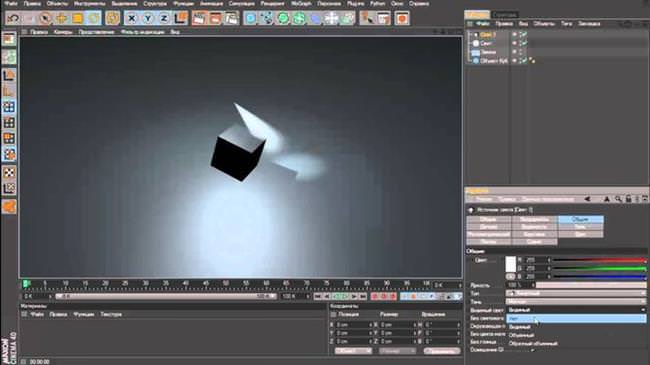Click the padlock icon in attributes panel
The width and height of the screenshot is (650, 365).
click(x=628, y=199)
